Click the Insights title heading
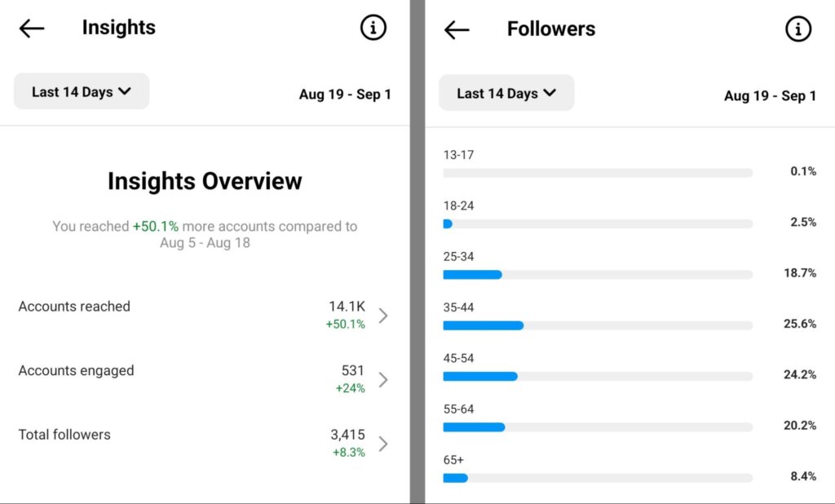The image size is (835, 504). coord(118,27)
